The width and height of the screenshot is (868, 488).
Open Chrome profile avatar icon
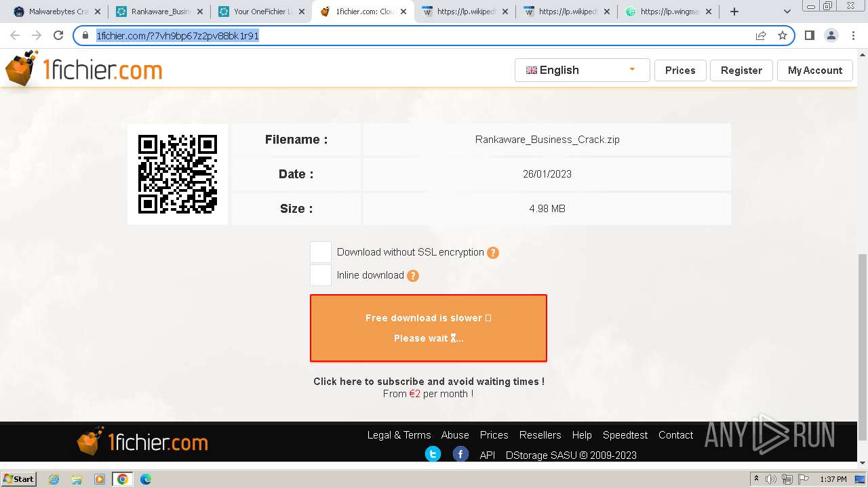831,35
